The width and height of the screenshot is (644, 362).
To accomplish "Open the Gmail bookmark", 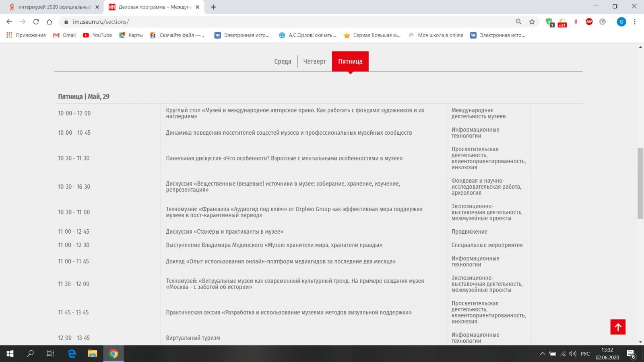I will (x=64, y=35).
